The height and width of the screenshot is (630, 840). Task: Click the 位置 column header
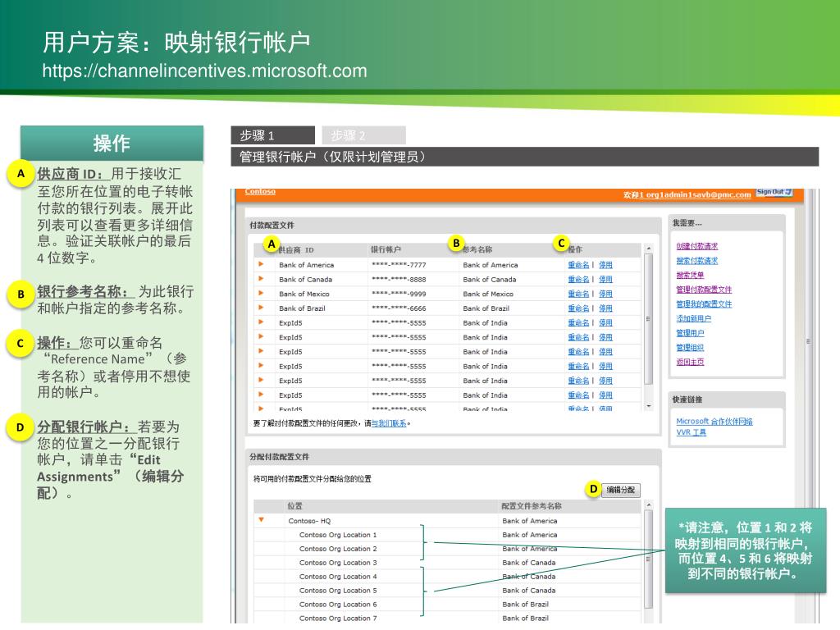pyautogui.click(x=294, y=505)
